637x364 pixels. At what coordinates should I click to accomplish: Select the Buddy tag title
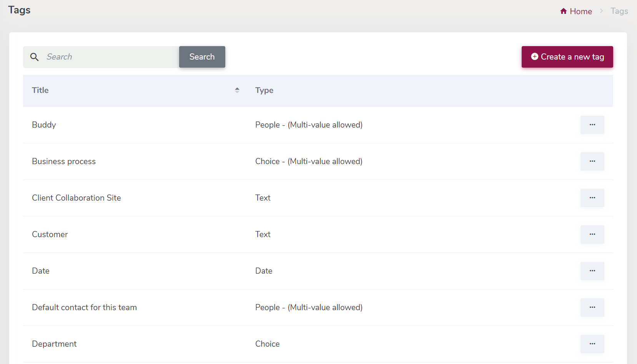pyautogui.click(x=44, y=125)
